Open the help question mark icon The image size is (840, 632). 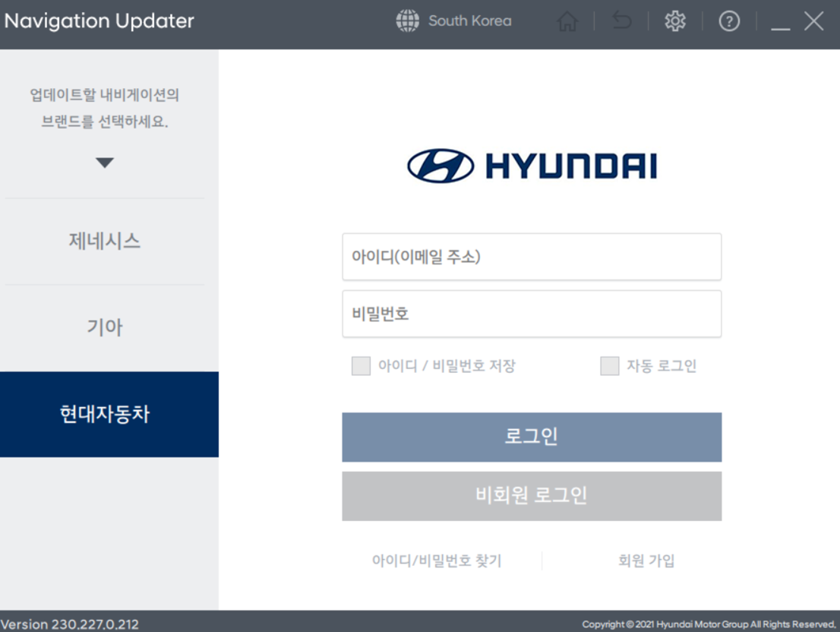729,21
